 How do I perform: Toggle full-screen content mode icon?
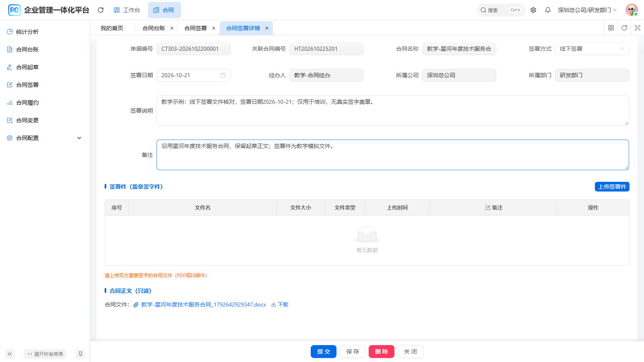pyautogui.click(x=638, y=28)
